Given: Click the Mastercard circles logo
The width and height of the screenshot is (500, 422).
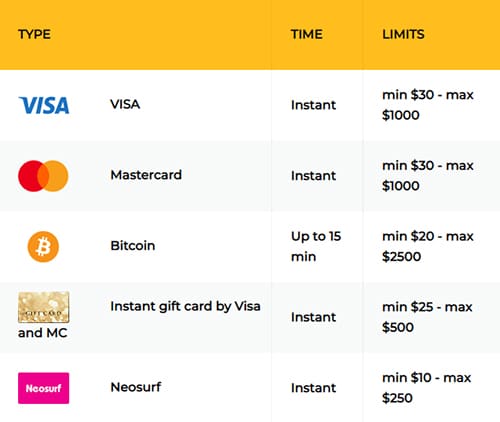Looking at the screenshot, I should (x=43, y=176).
